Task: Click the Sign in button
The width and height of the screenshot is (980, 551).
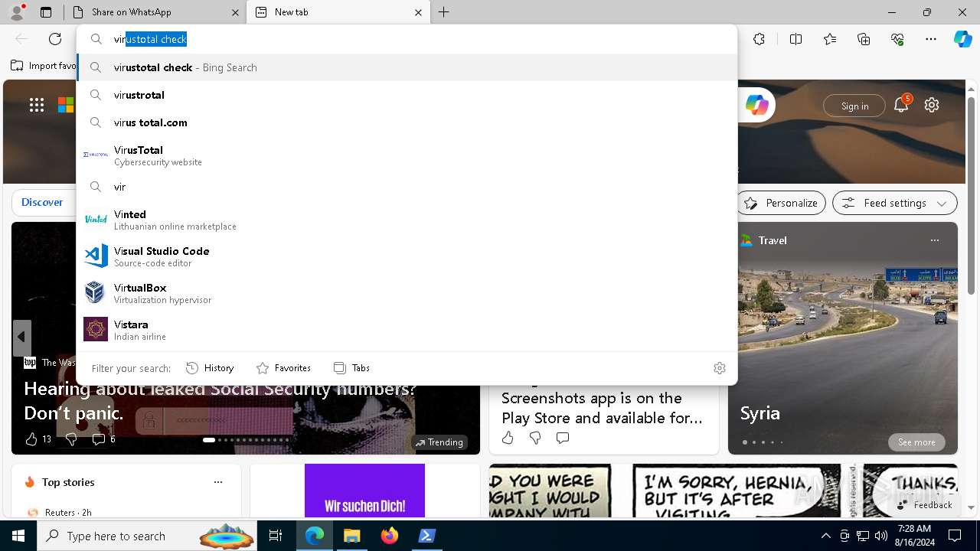Action: pyautogui.click(x=854, y=106)
